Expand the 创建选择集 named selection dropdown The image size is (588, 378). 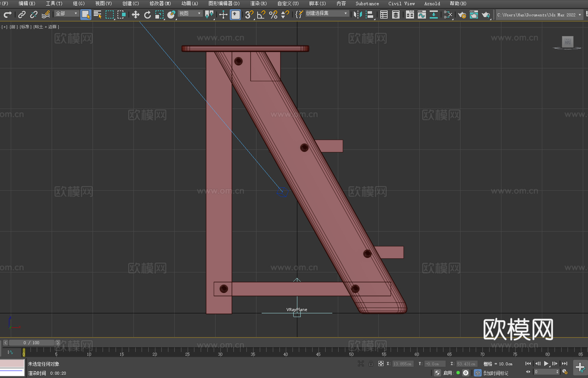pos(327,13)
